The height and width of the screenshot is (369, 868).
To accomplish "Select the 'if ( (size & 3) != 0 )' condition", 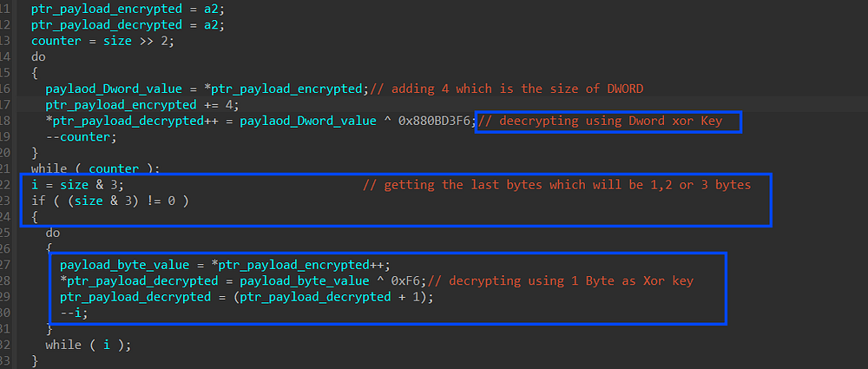I will pyautogui.click(x=110, y=201).
